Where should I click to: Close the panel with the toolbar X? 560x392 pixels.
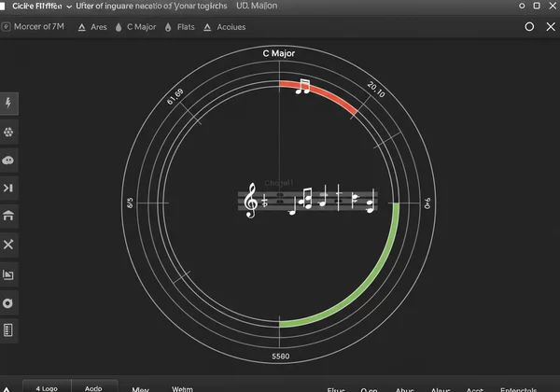(x=551, y=27)
